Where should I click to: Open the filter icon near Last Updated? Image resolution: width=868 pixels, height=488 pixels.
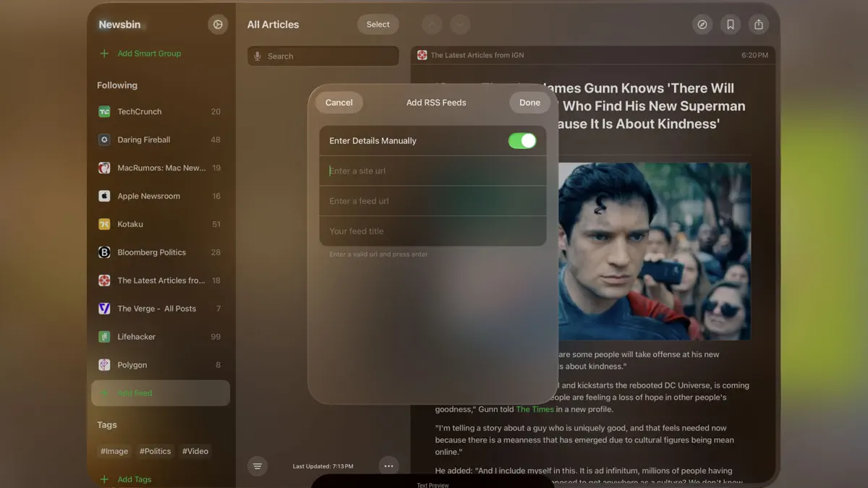click(x=258, y=466)
